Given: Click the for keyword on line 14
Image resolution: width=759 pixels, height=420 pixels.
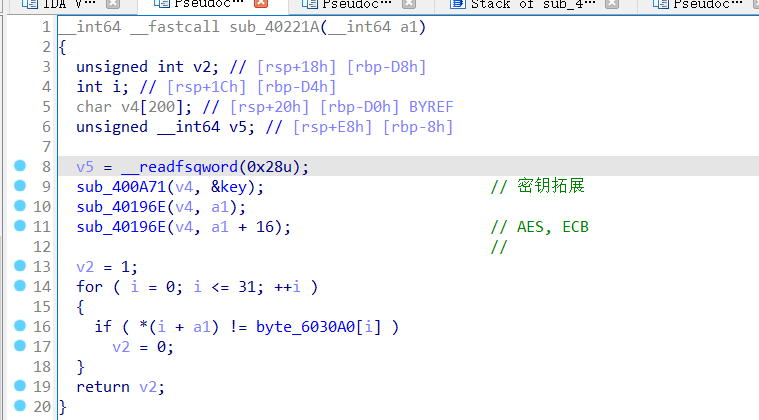Looking at the screenshot, I should coord(90,287).
